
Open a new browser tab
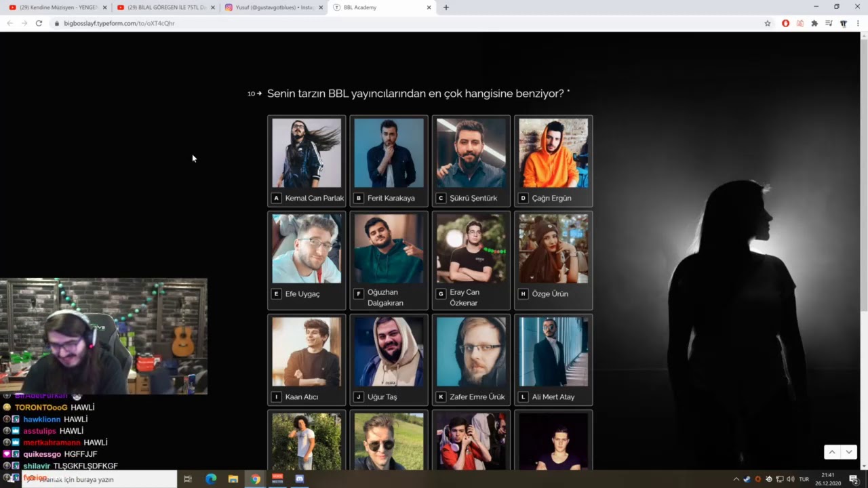[446, 7]
